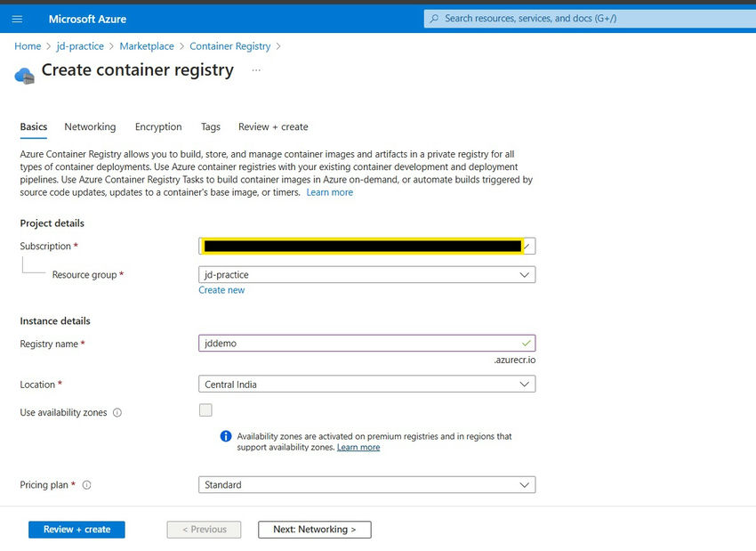Switch to the Networking tab

pos(90,127)
